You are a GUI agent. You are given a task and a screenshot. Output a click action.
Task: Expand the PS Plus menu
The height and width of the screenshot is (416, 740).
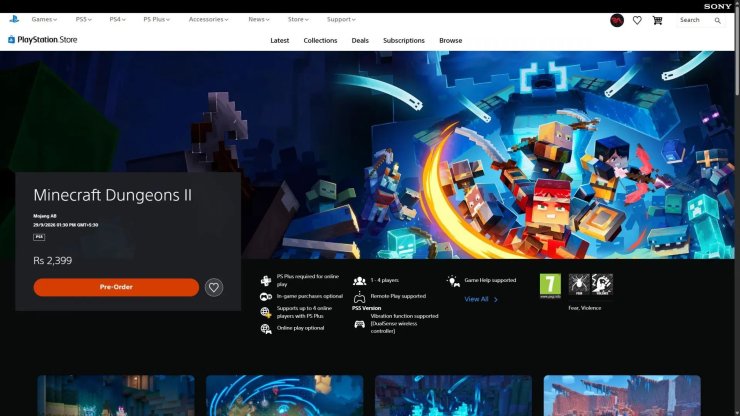(156, 19)
